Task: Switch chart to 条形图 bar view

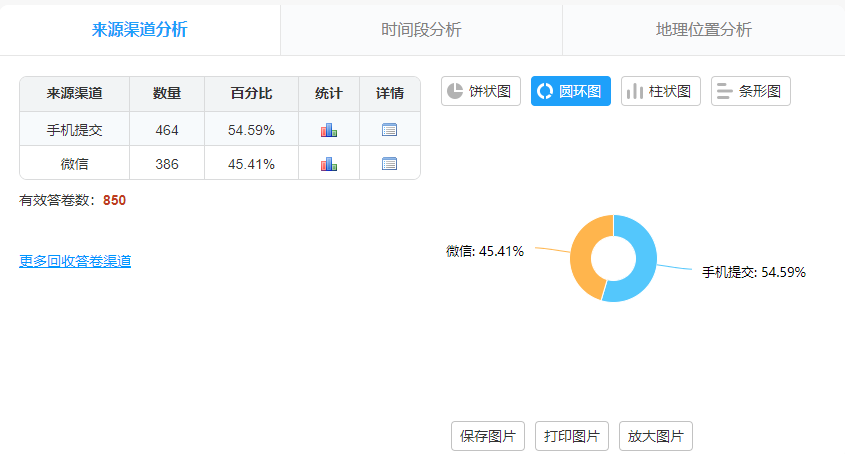Action: pyautogui.click(x=751, y=91)
